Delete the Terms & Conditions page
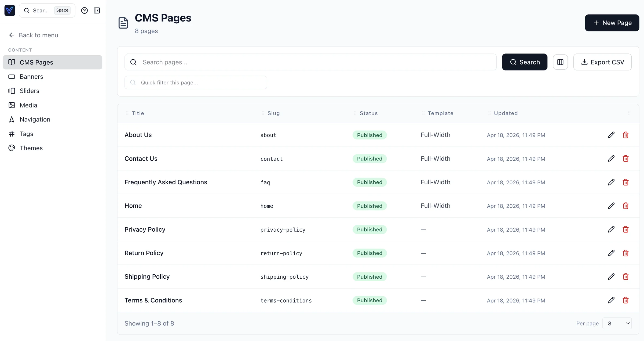This screenshot has height=341, width=644. 626,300
